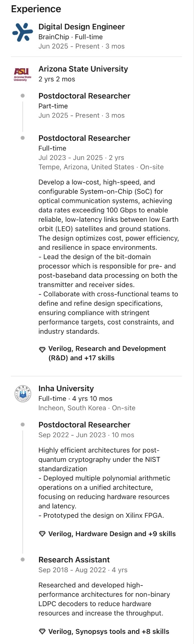Select the BrainChip · Full-time subtitle text
Image resolution: width=194 pixels, height=644 pixels.
pyautogui.click(x=71, y=37)
